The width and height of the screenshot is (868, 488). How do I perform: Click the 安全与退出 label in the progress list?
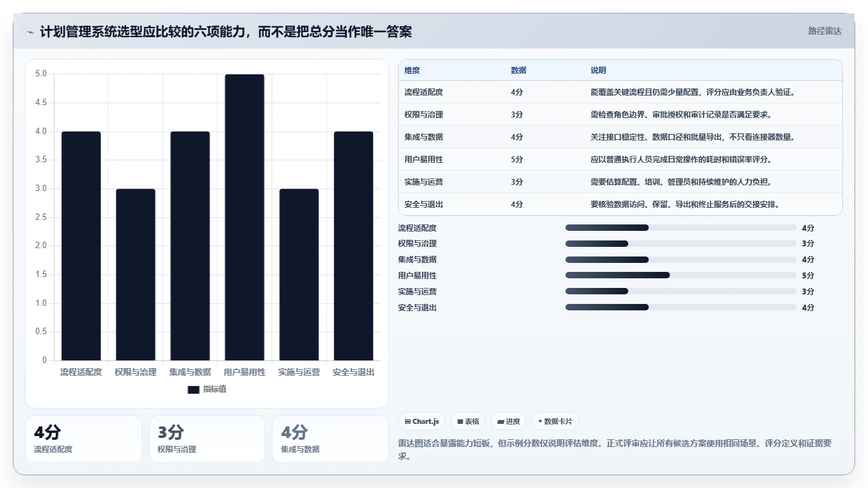(417, 308)
